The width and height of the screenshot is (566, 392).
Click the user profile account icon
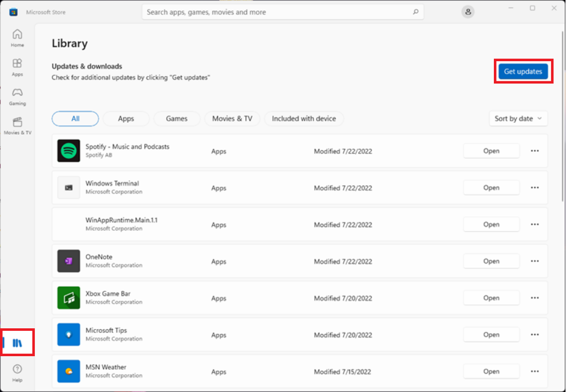(x=468, y=12)
